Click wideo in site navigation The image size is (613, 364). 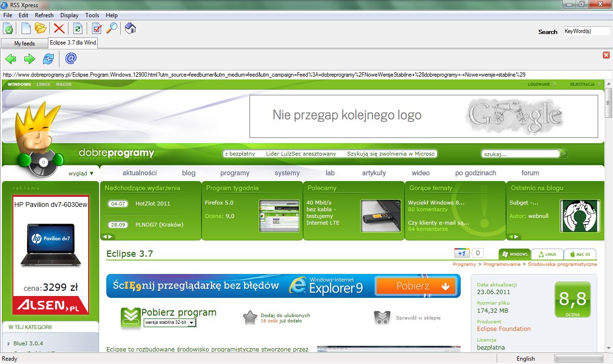pyautogui.click(x=420, y=173)
